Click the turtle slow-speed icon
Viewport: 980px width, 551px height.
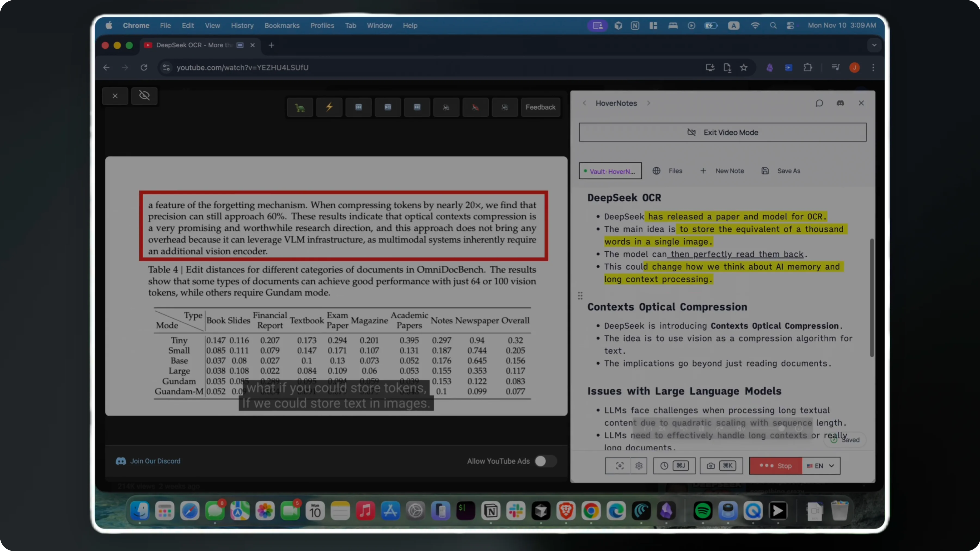(300, 107)
